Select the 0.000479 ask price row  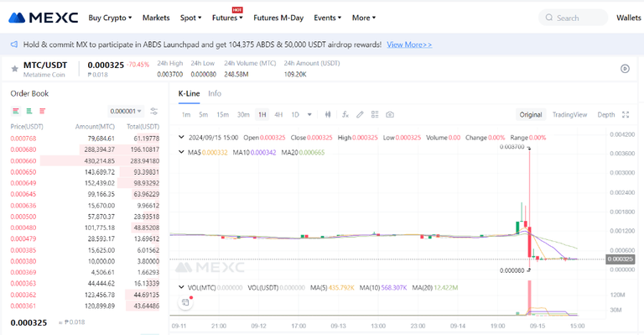click(x=85, y=238)
